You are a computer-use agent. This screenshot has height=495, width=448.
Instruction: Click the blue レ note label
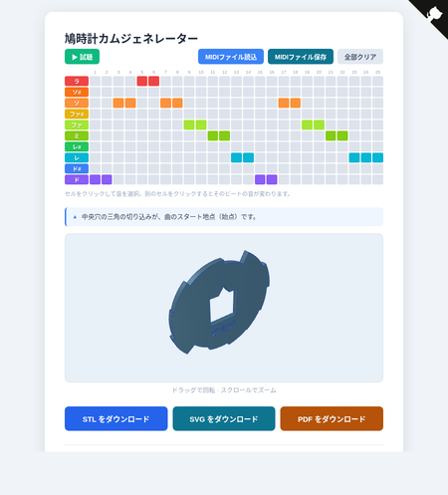click(77, 157)
